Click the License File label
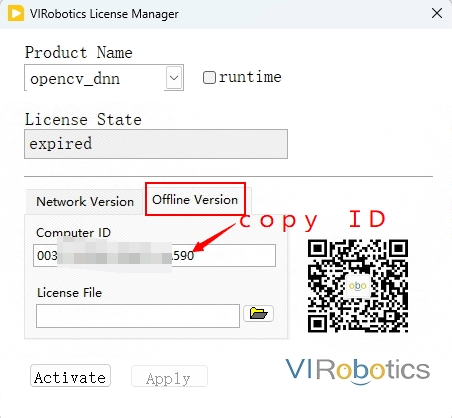This screenshot has height=418, width=452. (x=69, y=293)
